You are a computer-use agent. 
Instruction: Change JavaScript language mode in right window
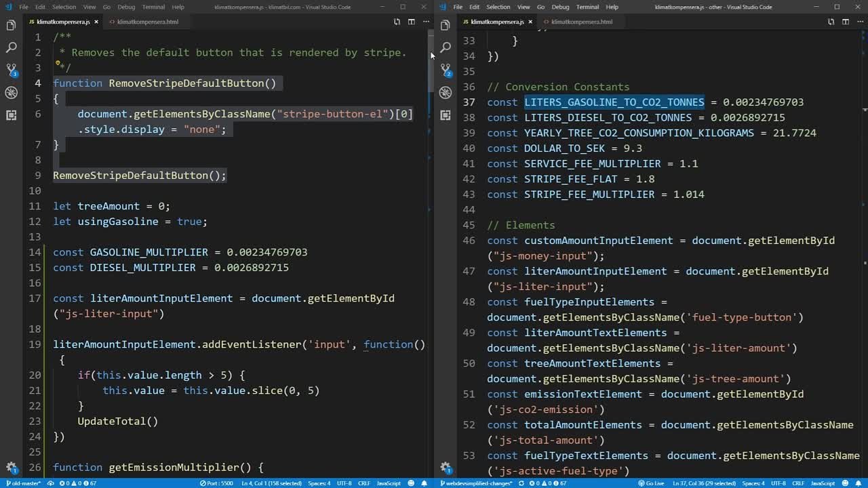tap(823, 483)
